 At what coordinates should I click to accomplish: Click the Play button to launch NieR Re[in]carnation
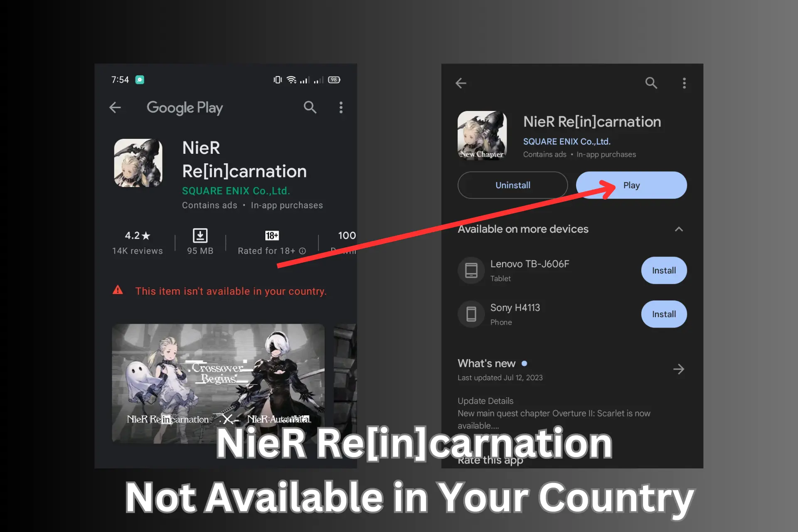click(x=631, y=185)
